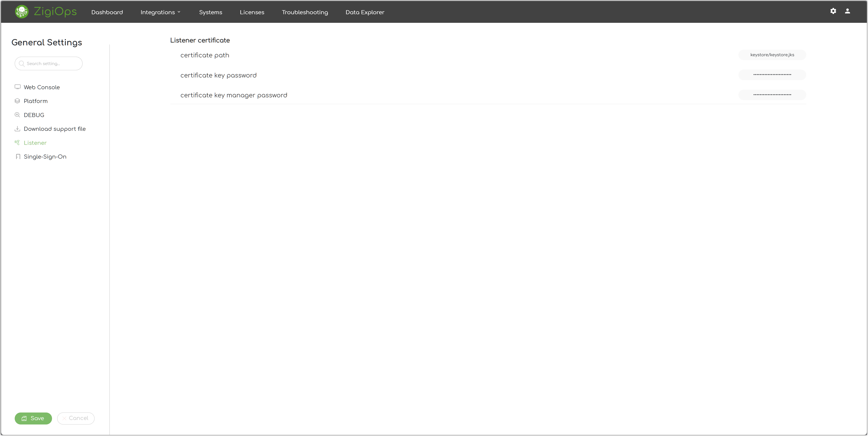The height and width of the screenshot is (436, 868).
Task: Click the Single-Sign-On bookmark icon
Action: click(x=18, y=157)
